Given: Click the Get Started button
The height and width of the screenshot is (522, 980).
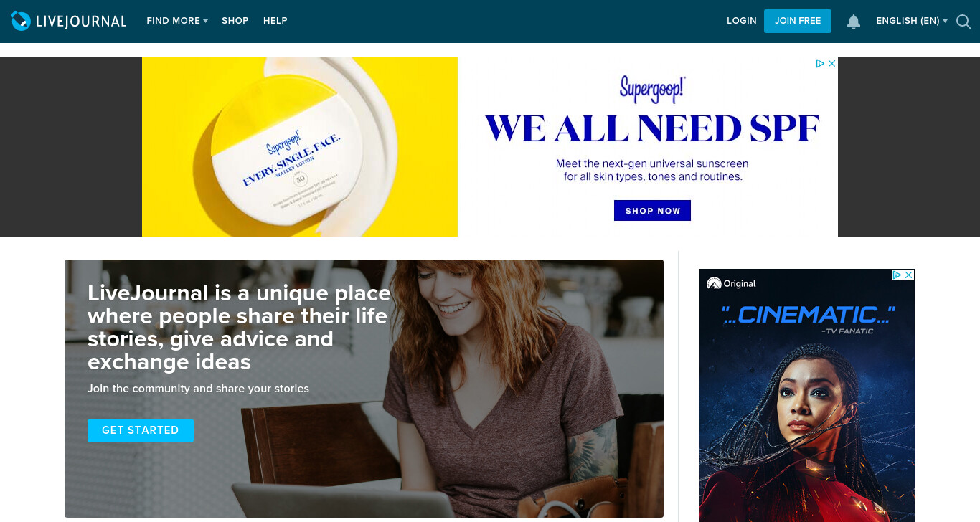Looking at the screenshot, I should coord(141,430).
